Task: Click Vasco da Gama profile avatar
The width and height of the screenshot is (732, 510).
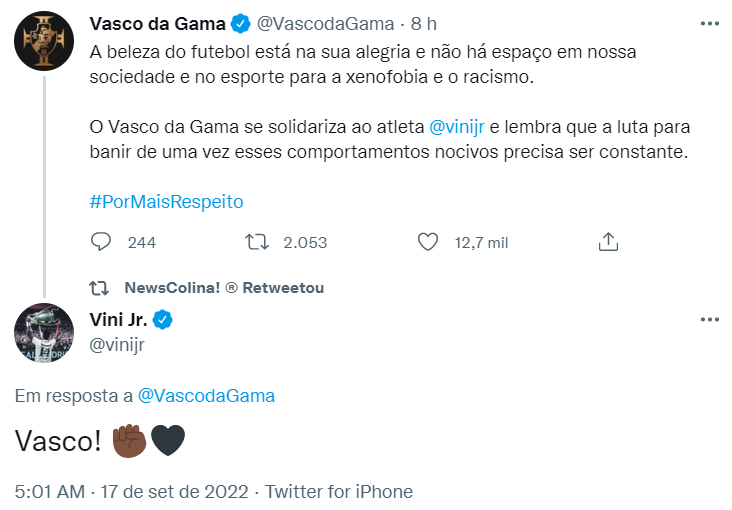Action: pos(44,41)
